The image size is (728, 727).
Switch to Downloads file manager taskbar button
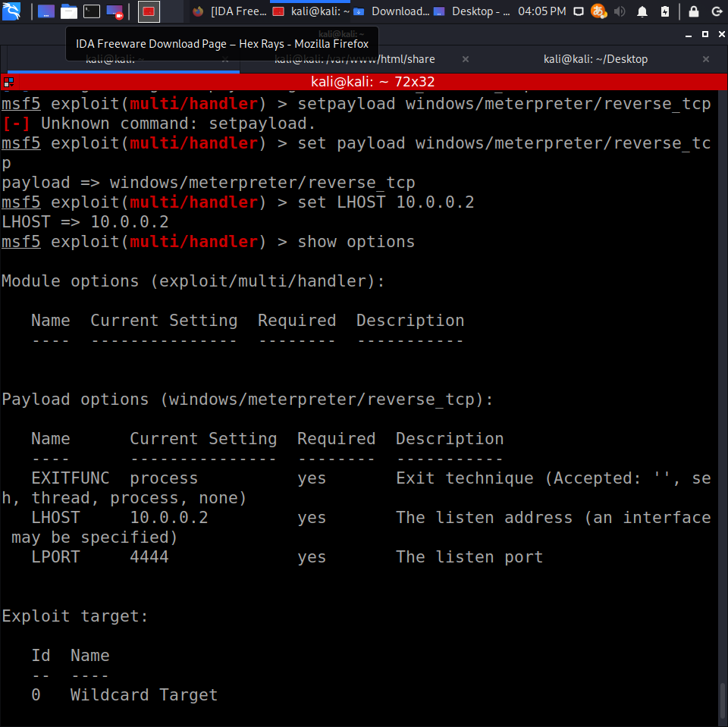click(391, 11)
